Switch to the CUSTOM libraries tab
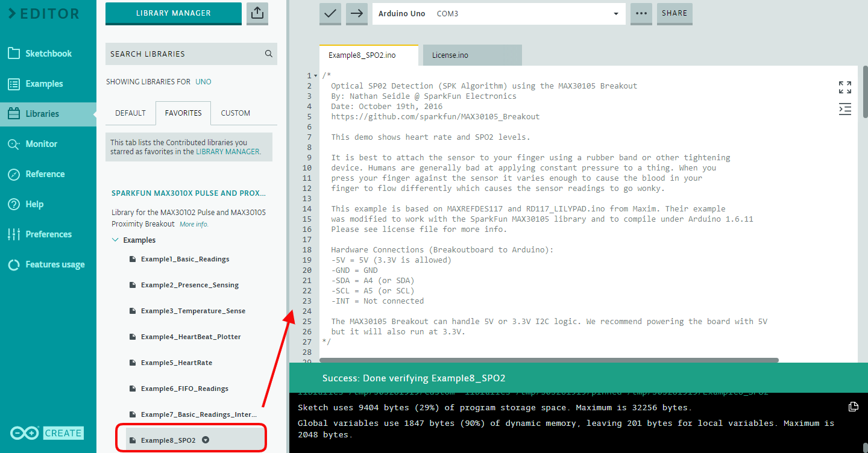The height and width of the screenshot is (453, 868). click(235, 113)
